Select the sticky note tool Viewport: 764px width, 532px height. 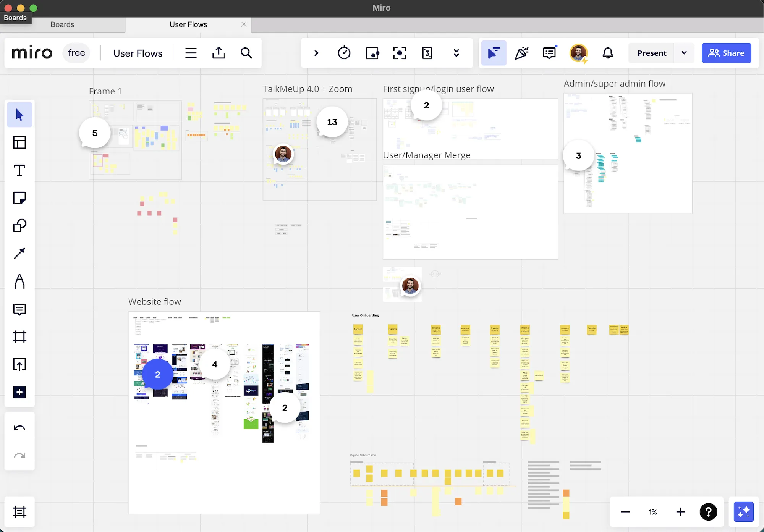(x=19, y=198)
